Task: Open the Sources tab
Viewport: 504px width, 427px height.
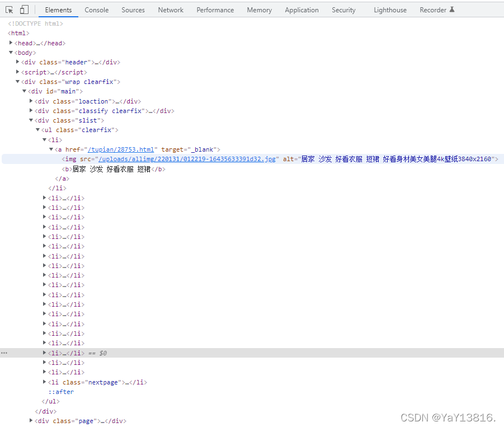Action: [133, 10]
